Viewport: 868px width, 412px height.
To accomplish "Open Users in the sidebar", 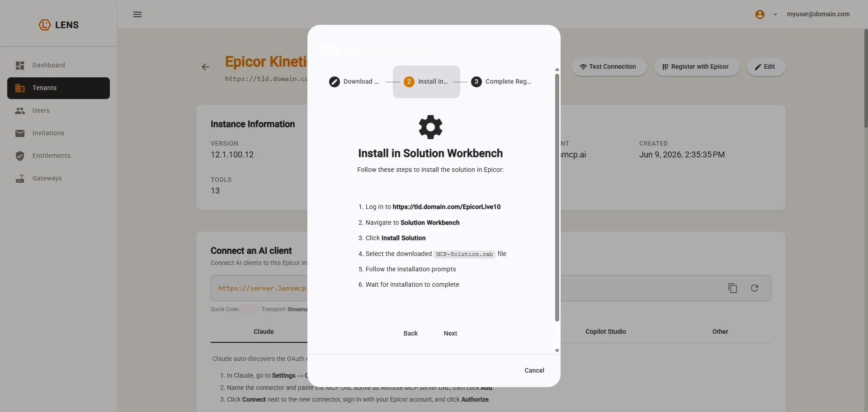I will coord(58,111).
